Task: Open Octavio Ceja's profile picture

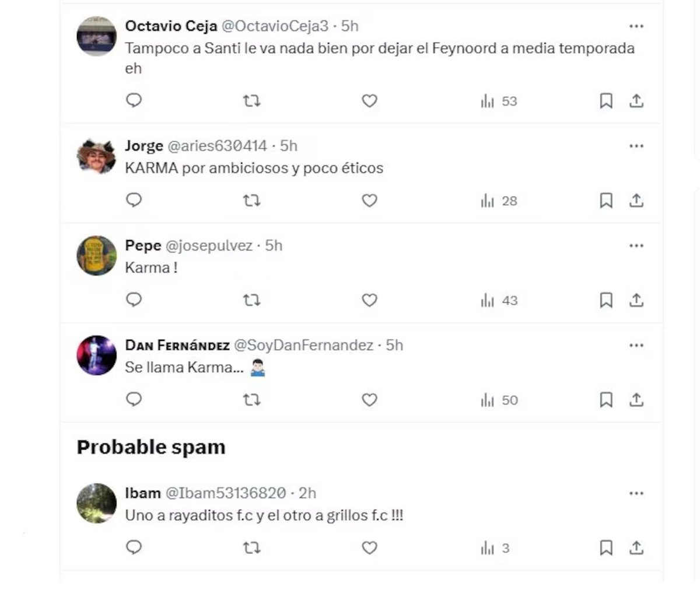Action: pos(97,36)
